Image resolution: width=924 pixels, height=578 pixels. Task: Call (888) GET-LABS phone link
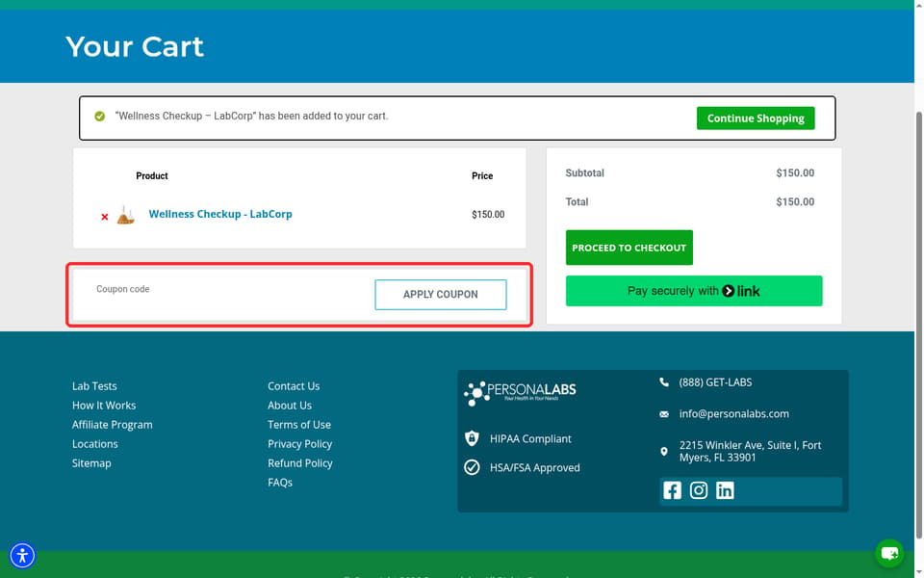coord(715,382)
